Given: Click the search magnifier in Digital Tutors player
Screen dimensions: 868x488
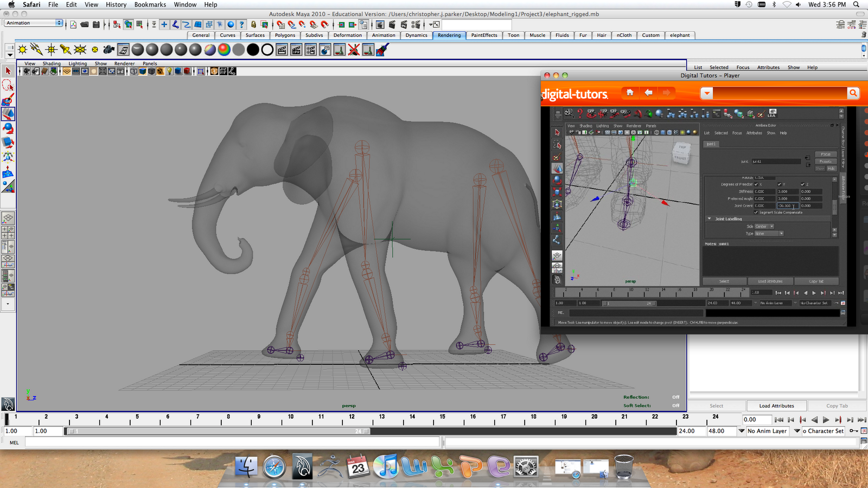Looking at the screenshot, I should click(853, 93).
